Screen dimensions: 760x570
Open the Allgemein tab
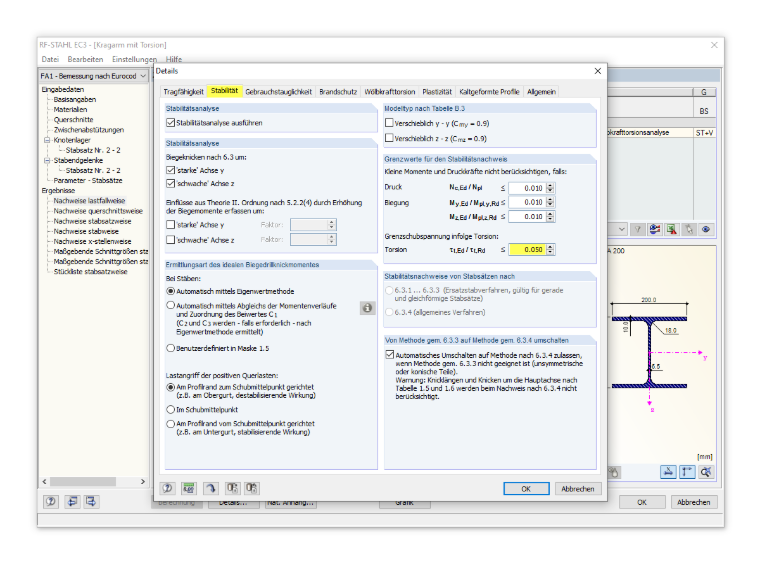pyautogui.click(x=541, y=92)
